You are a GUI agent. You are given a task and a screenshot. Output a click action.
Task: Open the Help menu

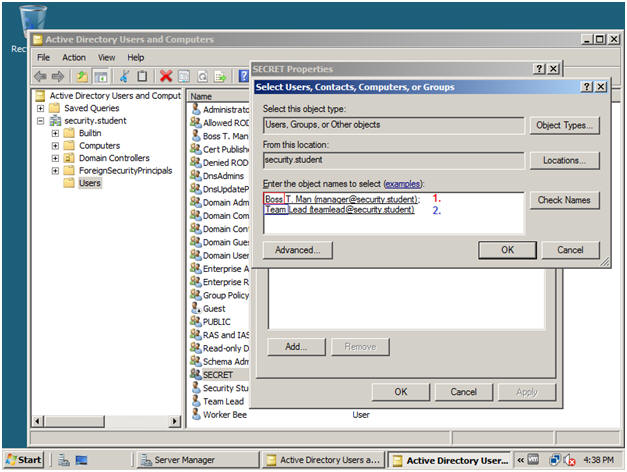pos(136,58)
